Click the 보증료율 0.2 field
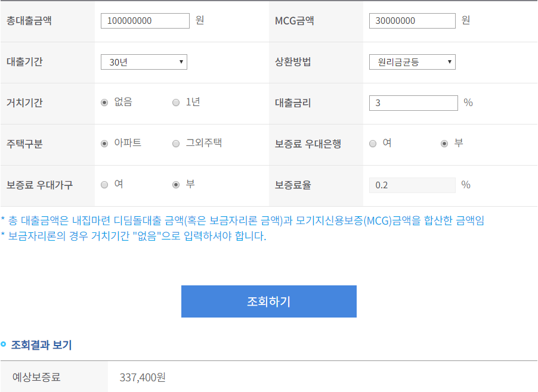The image size is (538, 392). tap(412, 185)
